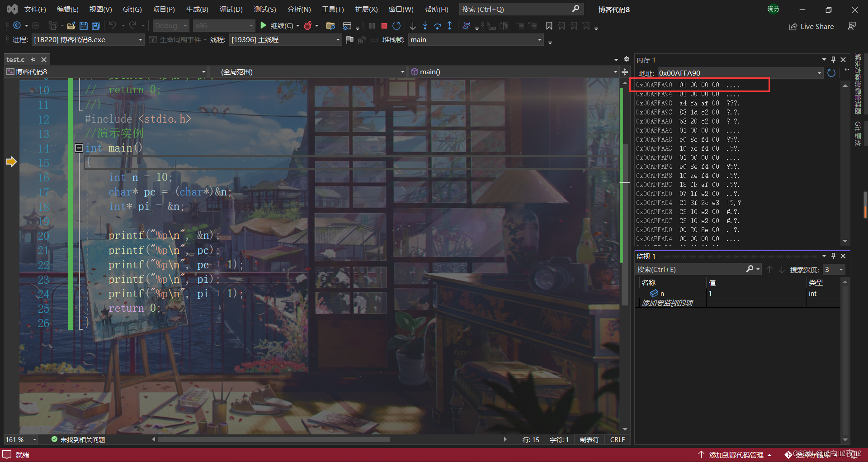
Task: Close the test.c tab
Action: click(44, 59)
